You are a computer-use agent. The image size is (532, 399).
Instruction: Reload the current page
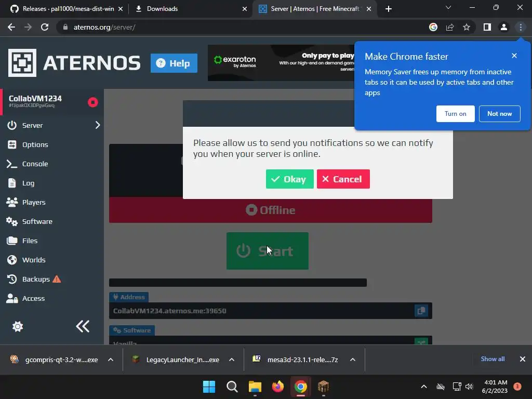pyautogui.click(x=45, y=27)
